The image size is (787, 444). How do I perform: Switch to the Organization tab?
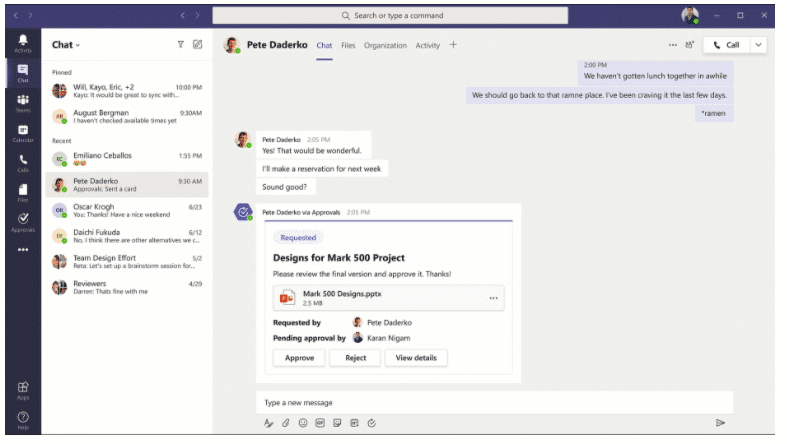click(x=385, y=45)
